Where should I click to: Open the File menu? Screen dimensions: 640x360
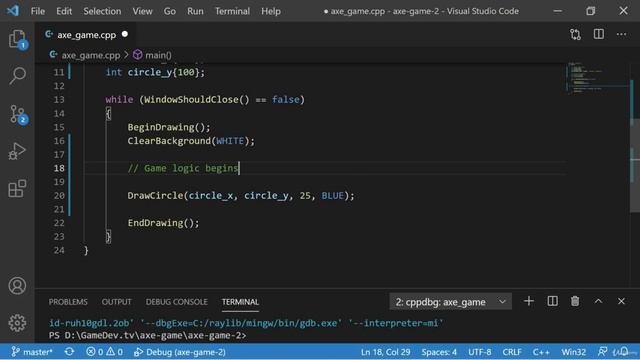[38, 11]
